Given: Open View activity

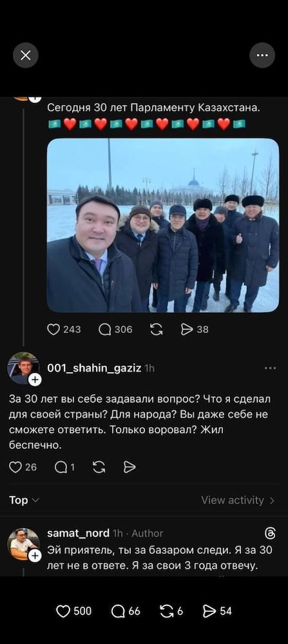Looking at the screenshot, I should 238,500.
